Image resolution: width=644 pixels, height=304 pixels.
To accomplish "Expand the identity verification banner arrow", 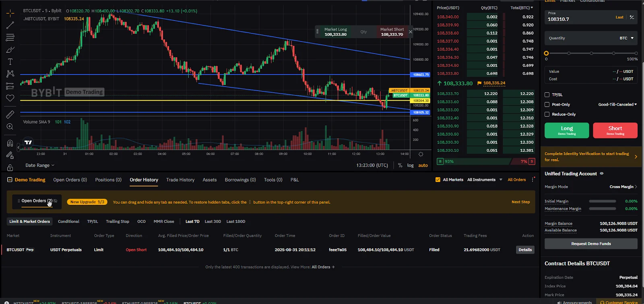I will click(636, 157).
